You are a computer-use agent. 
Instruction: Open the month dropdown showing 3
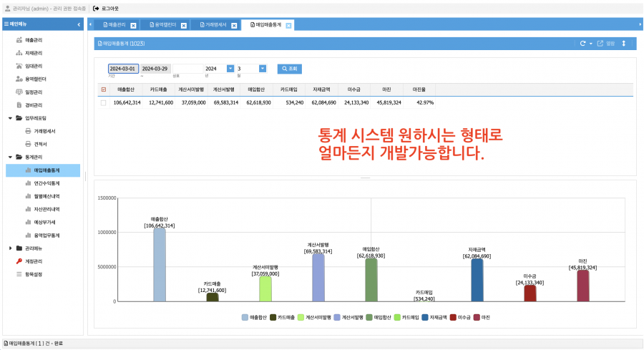263,69
